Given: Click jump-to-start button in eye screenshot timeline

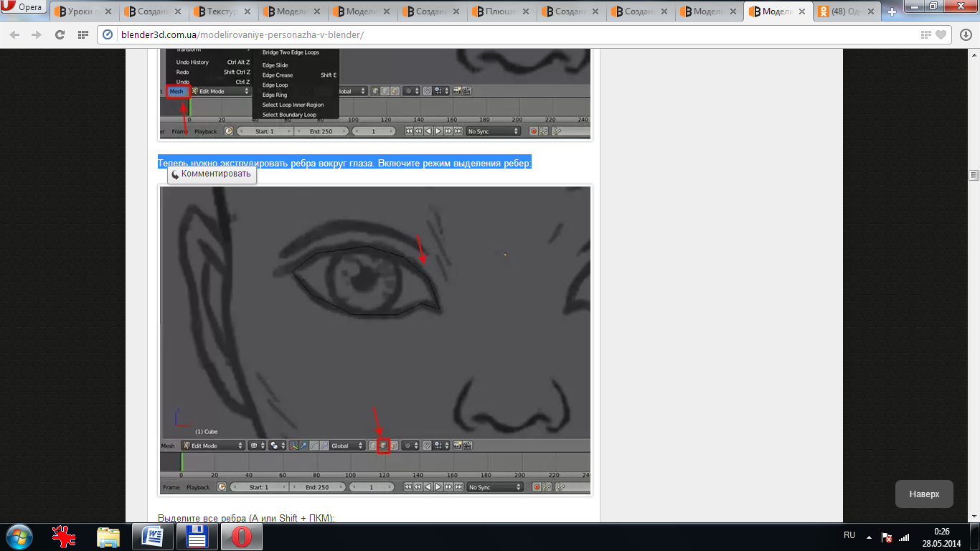Looking at the screenshot, I should [408, 487].
